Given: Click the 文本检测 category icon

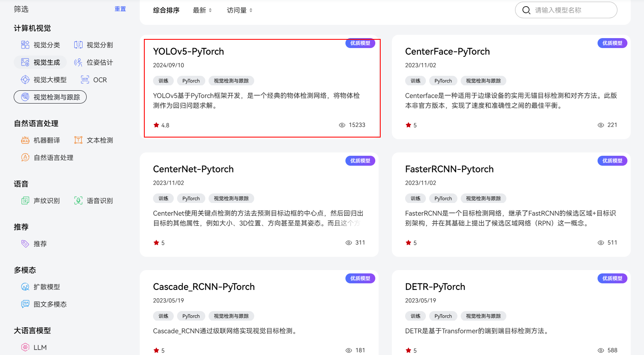Looking at the screenshot, I should coord(78,140).
